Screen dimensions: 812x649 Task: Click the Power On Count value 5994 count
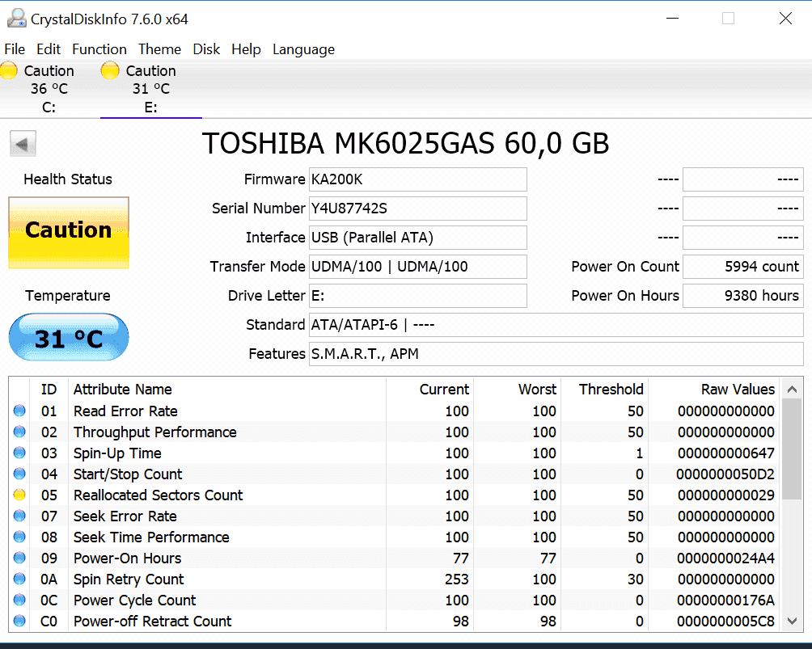[x=743, y=267]
